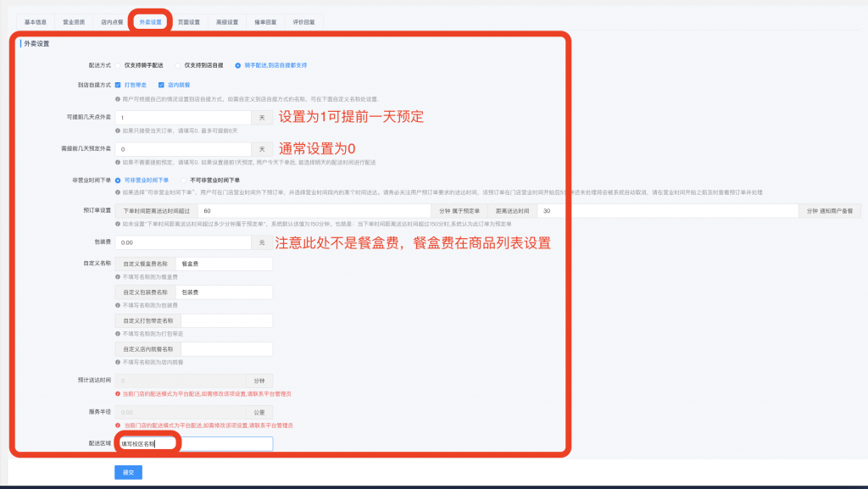The width and height of the screenshot is (868, 489).
Task: Select 可非营业时间下单 radio button
Action: pyautogui.click(x=120, y=181)
